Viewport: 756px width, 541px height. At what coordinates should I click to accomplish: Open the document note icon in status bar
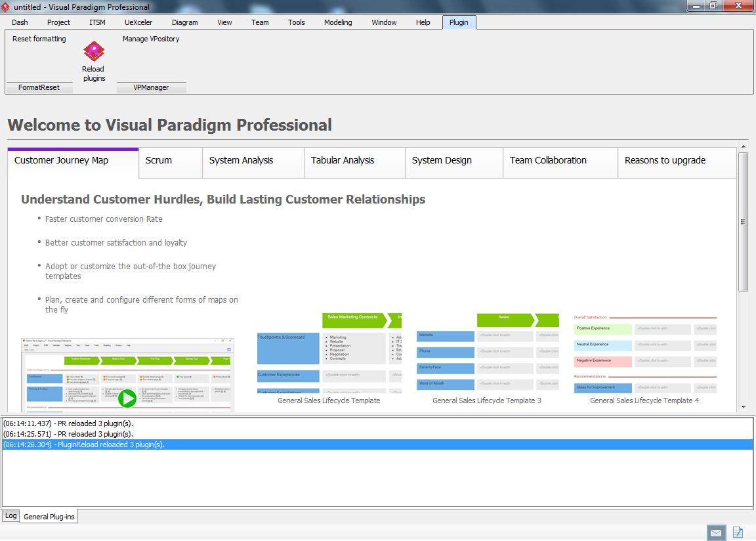coord(738,532)
